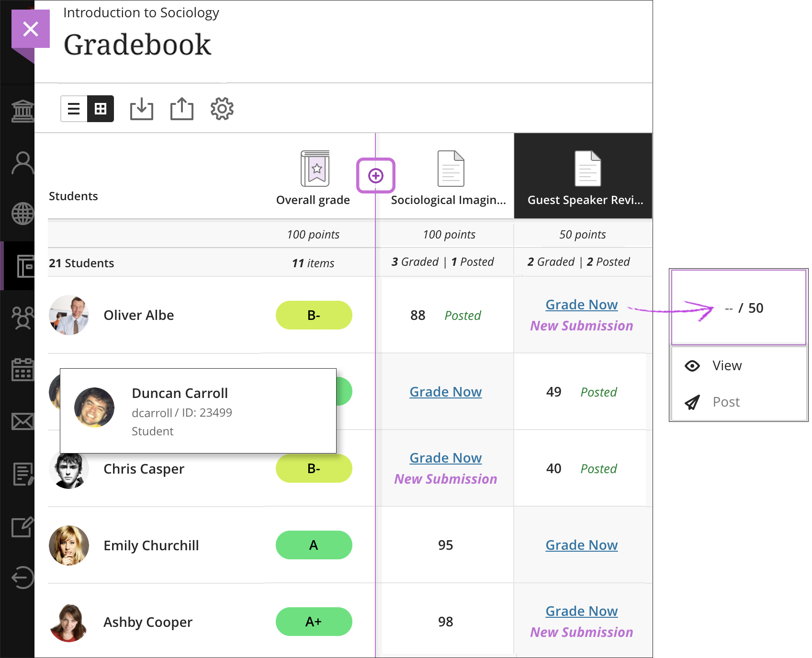
Task: Click Oliver Albe's B- grade pill
Action: [314, 315]
